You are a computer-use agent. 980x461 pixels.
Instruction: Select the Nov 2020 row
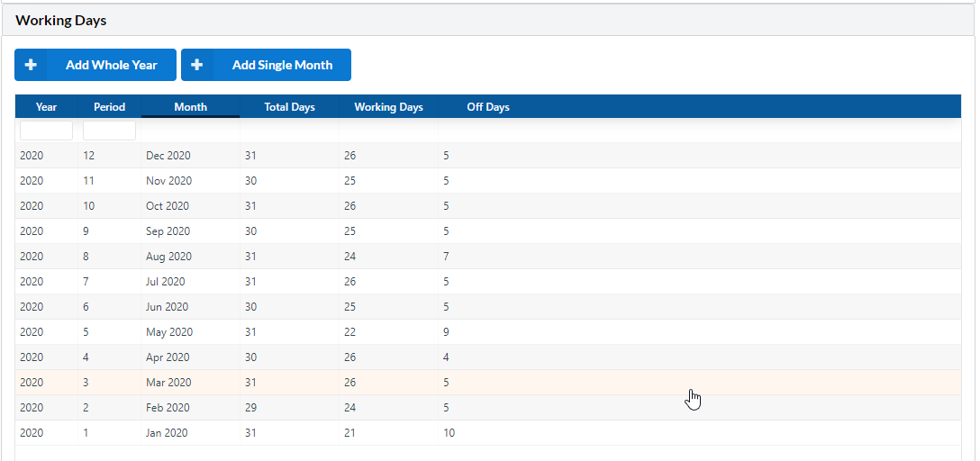pyautogui.click(x=488, y=180)
